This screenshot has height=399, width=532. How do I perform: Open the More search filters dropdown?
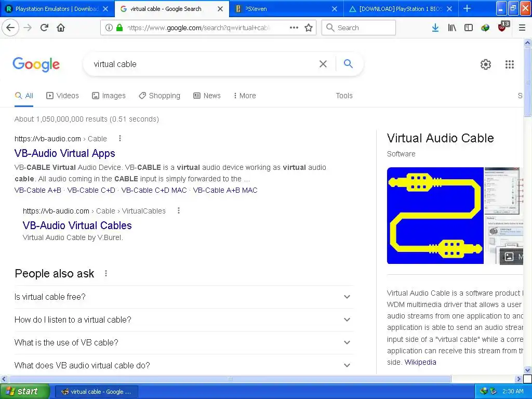click(245, 96)
